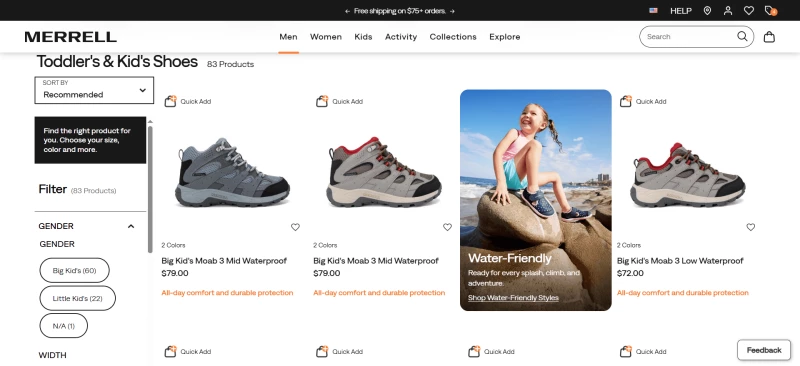This screenshot has width=800, height=366.
Task: Filter by N/A (1) gender
Action: coord(64,326)
